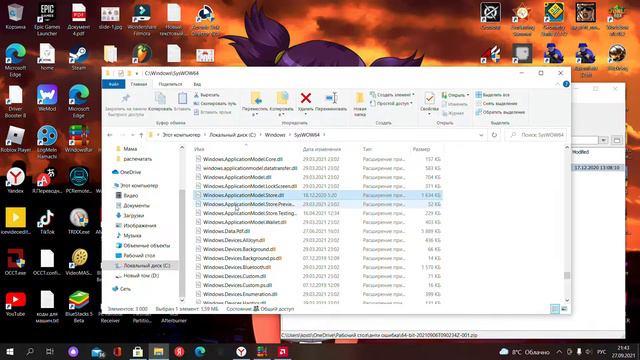Switch to the Поделиться tab
640x360 pixels.
click(170, 84)
